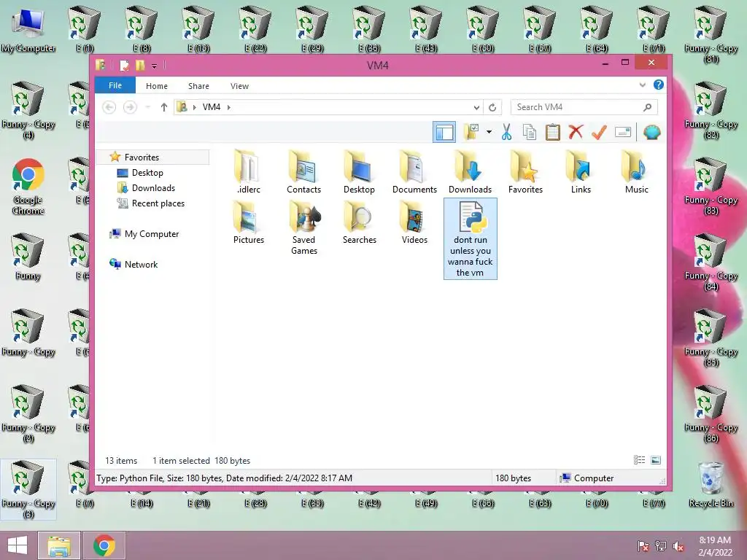This screenshot has width=747, height=560.
Task: Open the address bar history dropdown
Action: [476, 108]
